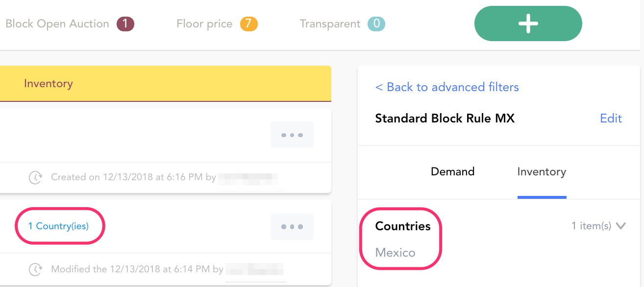Image resolution: width=644 pixels, height=287 pixels.
Task: Click the teal count badge showing 0
Action: click(x=376, y=24)
